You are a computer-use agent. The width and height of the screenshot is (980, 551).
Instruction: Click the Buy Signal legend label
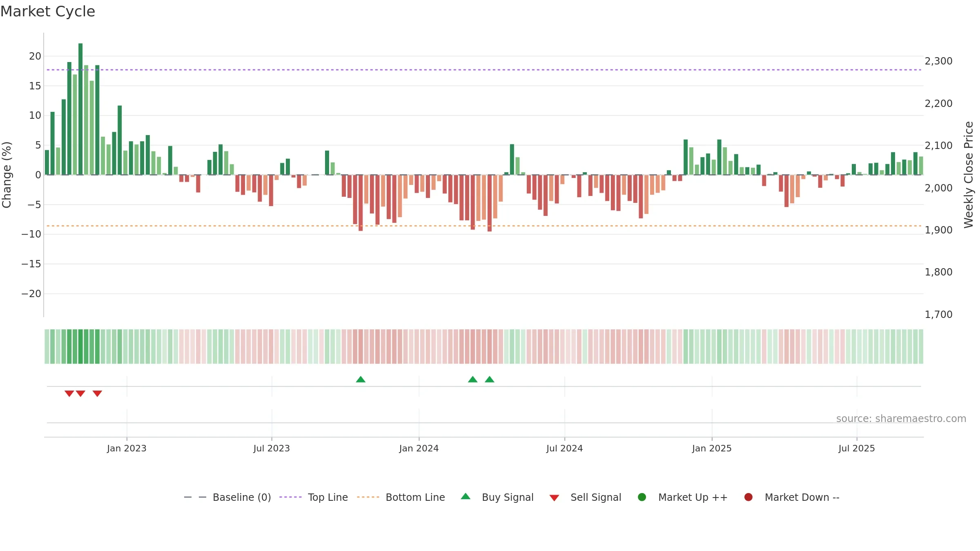coord(508,497)
